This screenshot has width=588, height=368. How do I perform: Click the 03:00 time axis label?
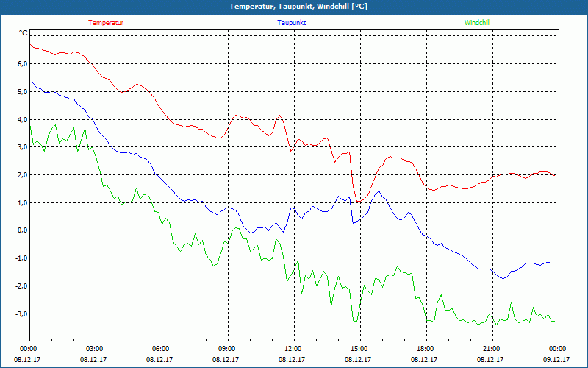[96, 349]
